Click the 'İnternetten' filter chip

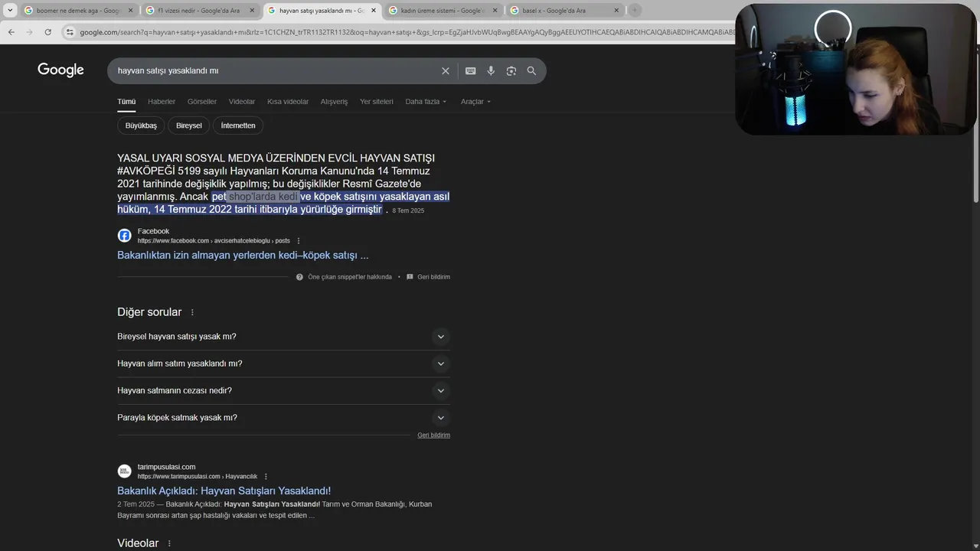click(238, 126)
